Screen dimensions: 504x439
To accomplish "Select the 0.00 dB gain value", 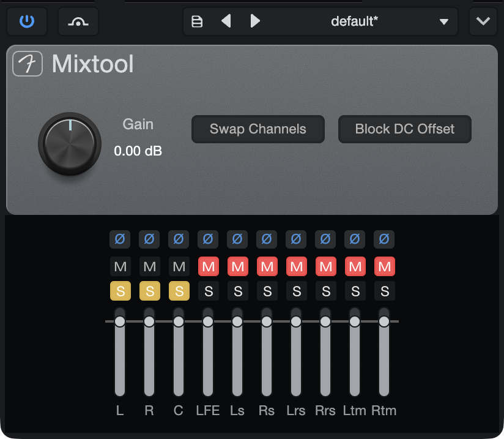I will 138,151.
